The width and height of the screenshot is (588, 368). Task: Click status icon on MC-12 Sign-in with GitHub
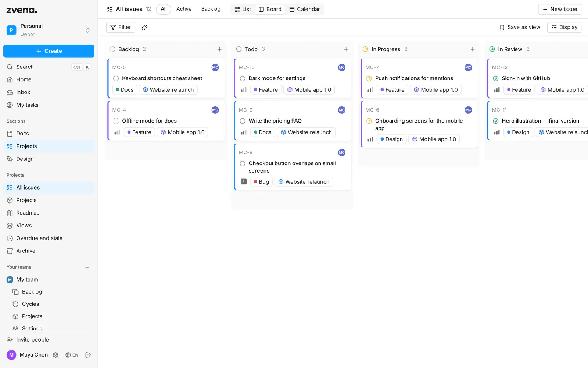[495, 78]
